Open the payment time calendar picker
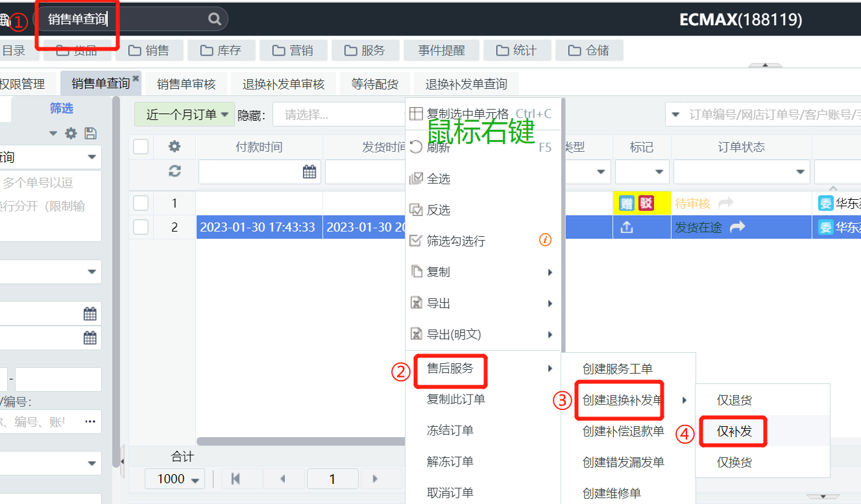The image size is (861, 504). tap(309, 171)
